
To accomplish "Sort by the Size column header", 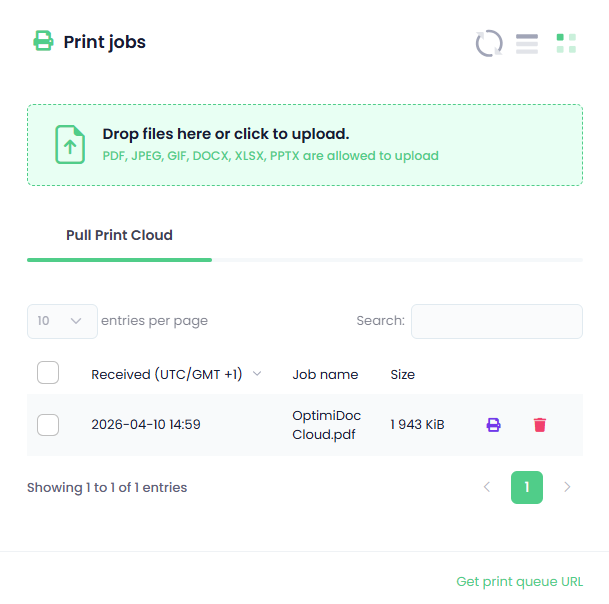I will (x=403, y=375).
